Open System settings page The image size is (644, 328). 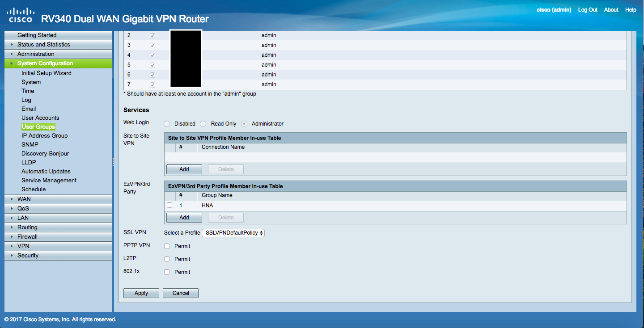point(31,82)
